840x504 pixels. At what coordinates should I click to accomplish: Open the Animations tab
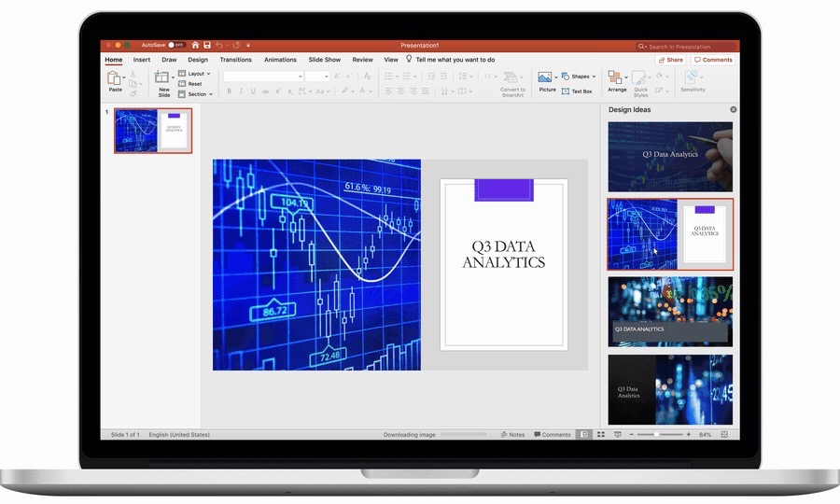click(280, 60)
